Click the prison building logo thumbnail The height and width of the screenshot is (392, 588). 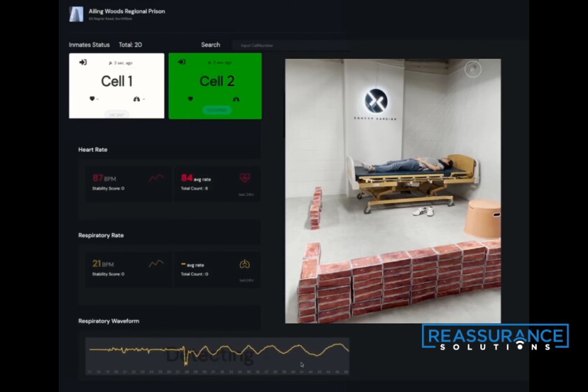pyautogui.click(x=76, y=14)
